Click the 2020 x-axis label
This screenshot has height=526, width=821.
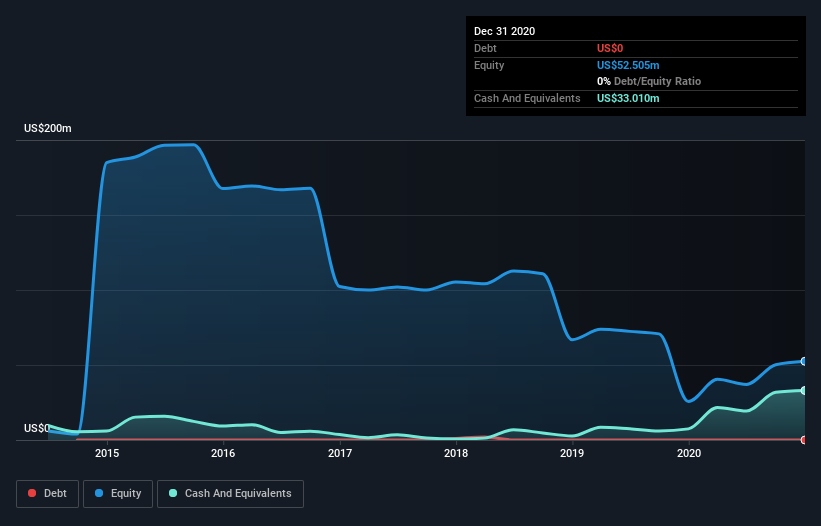click(689, 453)
